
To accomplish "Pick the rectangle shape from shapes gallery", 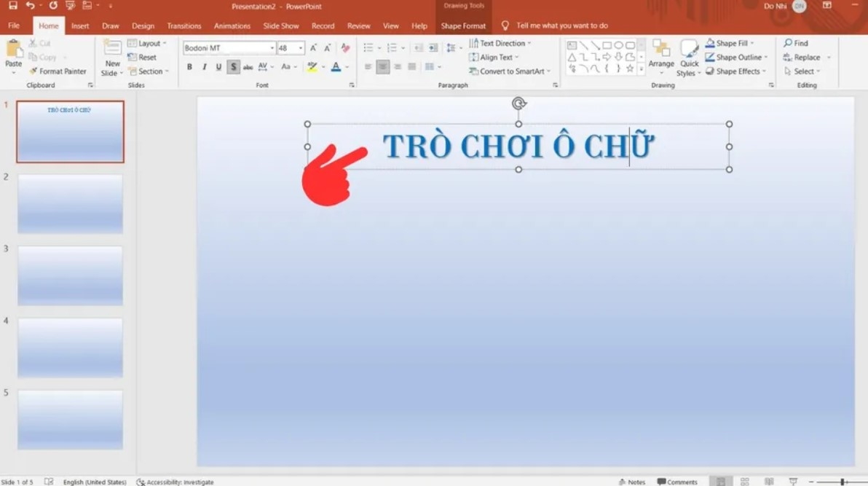I will (607, 45).
